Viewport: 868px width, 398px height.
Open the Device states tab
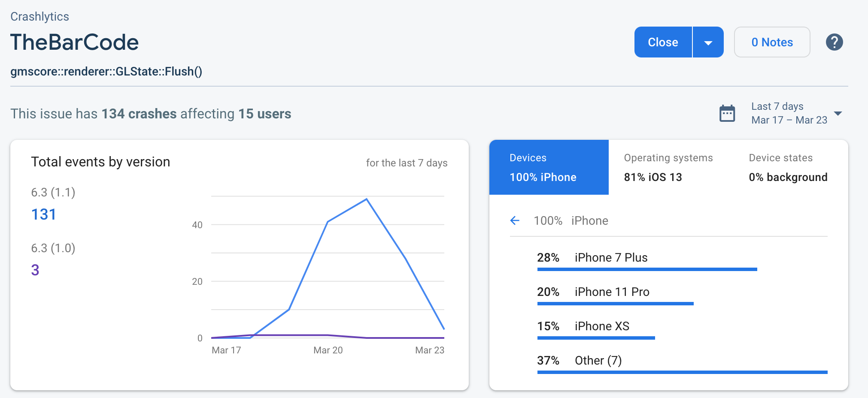788,167
